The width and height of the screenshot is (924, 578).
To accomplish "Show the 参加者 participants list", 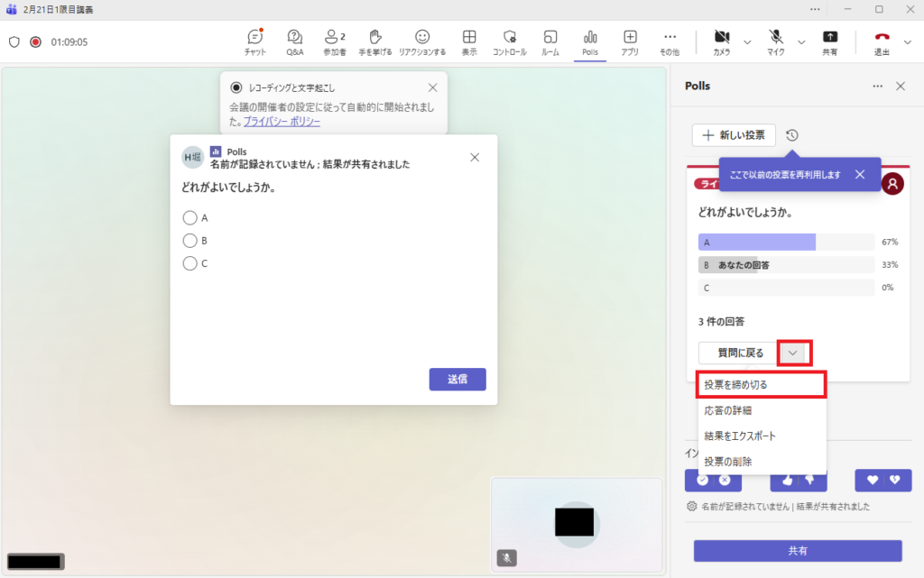I will (335, 38).
